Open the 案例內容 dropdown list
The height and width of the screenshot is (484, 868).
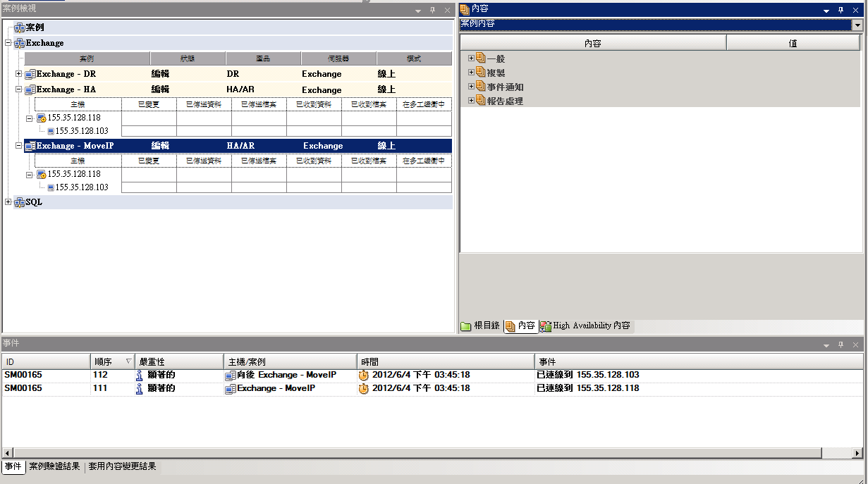tap(857, 25)
